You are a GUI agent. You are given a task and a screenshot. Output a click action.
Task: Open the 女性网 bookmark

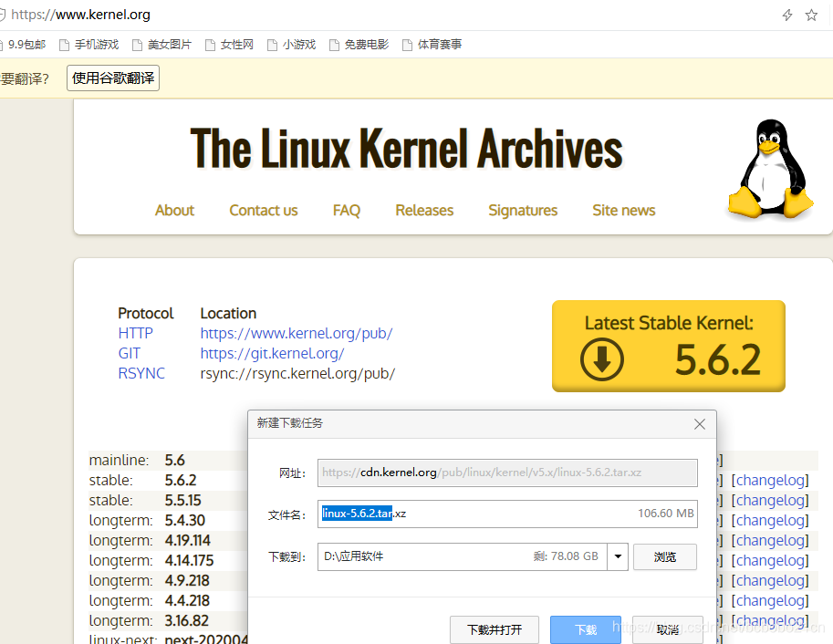230,45
